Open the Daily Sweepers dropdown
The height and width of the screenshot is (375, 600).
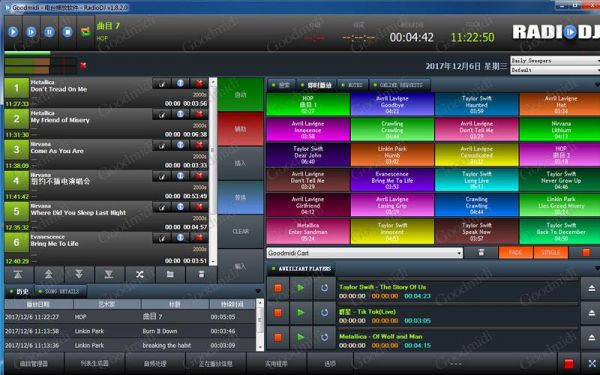(555, 60)
